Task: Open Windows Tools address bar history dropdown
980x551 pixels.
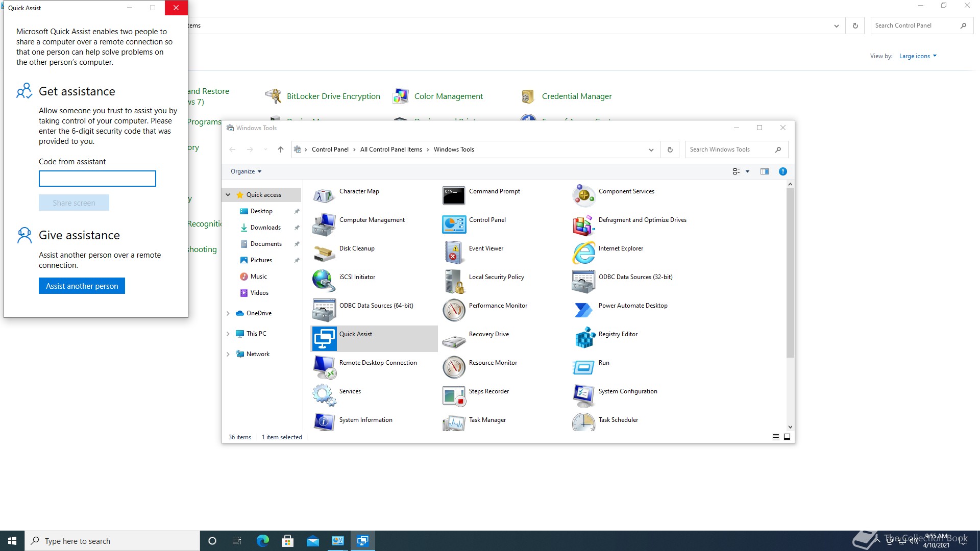Action: 651,149
